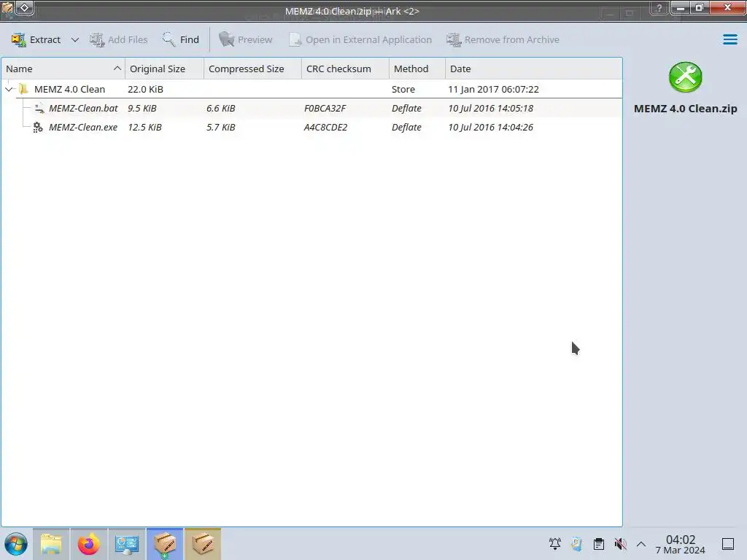This screenshot has width=747, height=560.
Task: Open the Extract dropdown arrow
Action: [75, 39]
